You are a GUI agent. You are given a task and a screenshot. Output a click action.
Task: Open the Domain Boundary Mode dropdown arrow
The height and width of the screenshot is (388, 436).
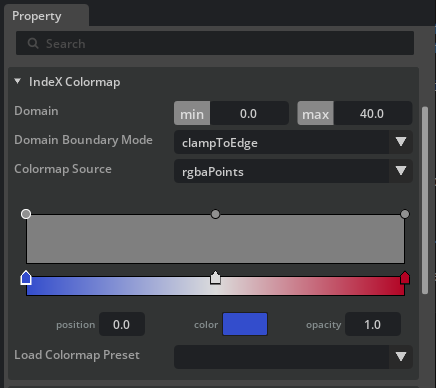click(x=401, y=142)
